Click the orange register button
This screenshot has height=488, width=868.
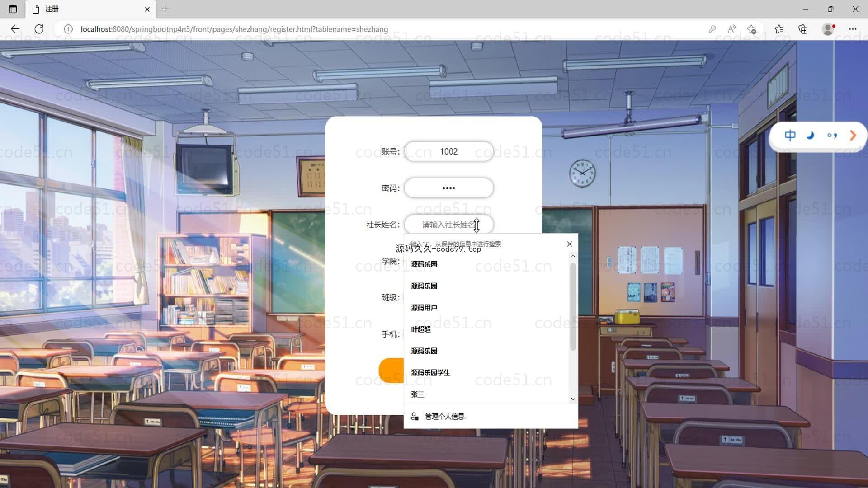pyautogui.click(x=392, y=371)
